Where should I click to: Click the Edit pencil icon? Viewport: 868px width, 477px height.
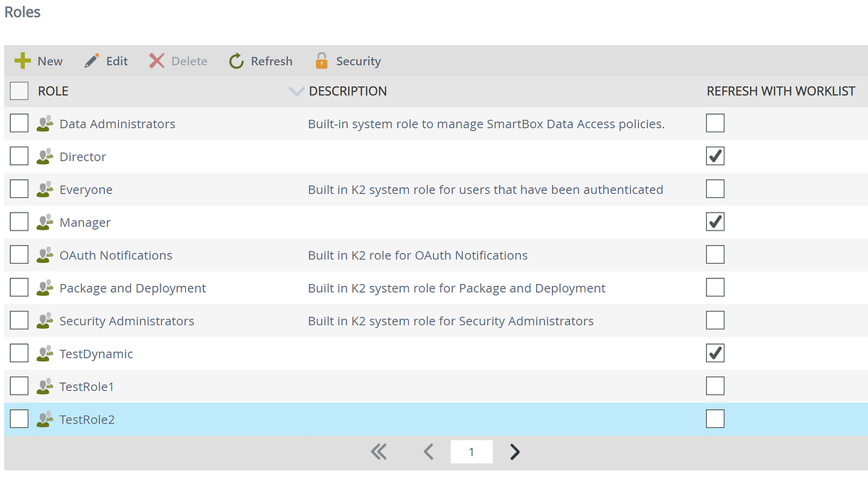(91, 61)
